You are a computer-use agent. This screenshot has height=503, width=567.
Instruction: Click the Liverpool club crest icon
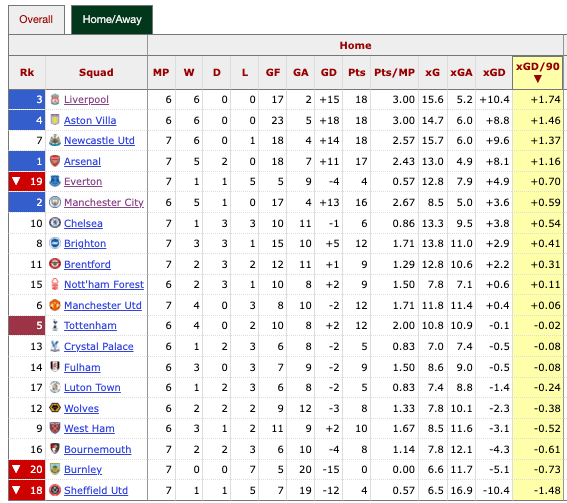pos(55,99)
